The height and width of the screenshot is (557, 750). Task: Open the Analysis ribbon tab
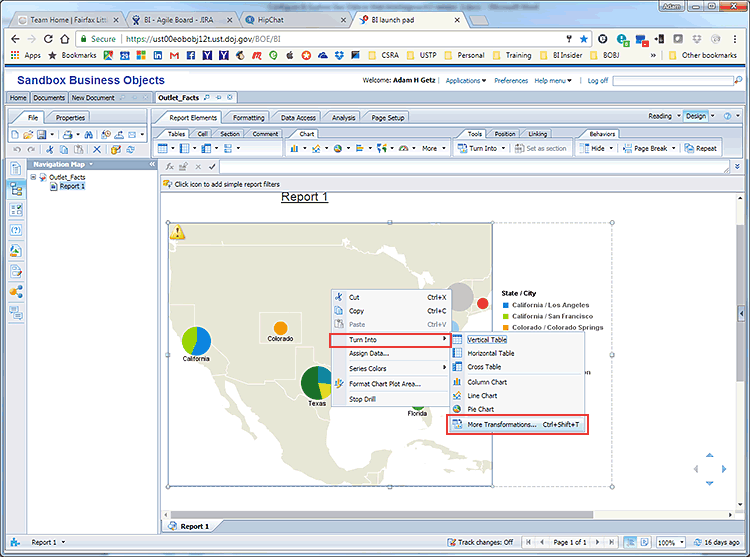tap(343, 118)
